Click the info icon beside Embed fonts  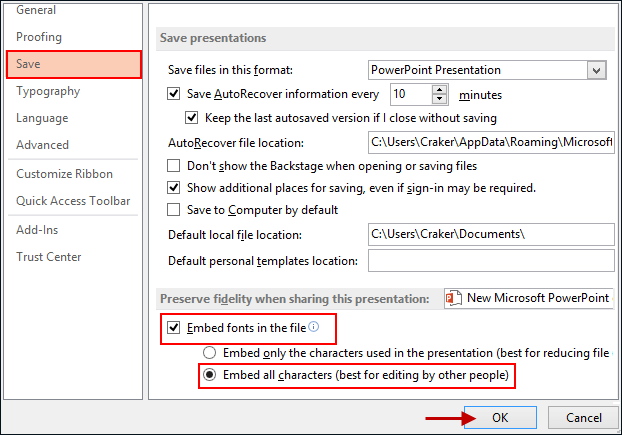(x=313, y=327)
